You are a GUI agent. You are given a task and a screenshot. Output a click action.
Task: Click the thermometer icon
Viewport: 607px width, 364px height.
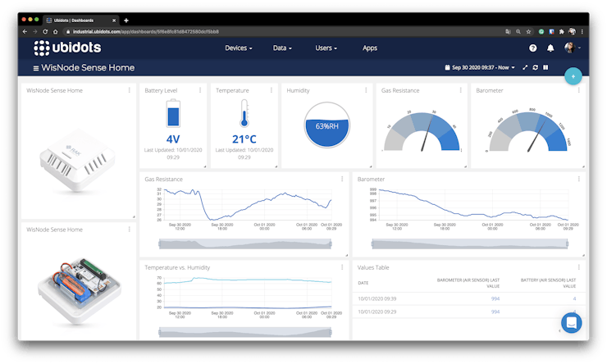point(244,113)
